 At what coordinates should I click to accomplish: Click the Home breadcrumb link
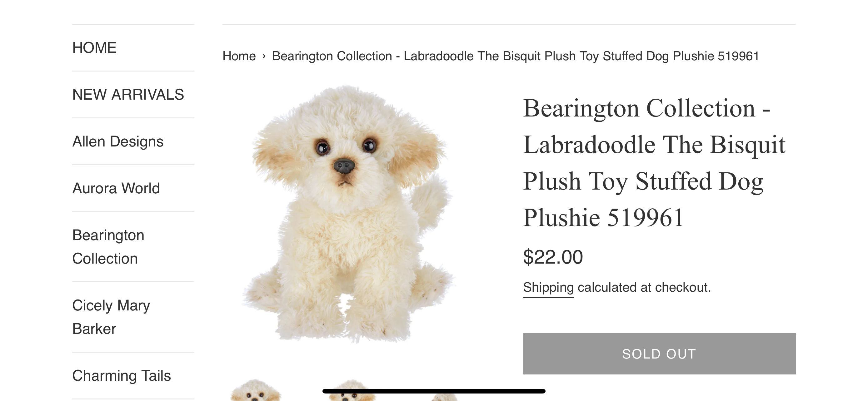(x=239, y=56)
